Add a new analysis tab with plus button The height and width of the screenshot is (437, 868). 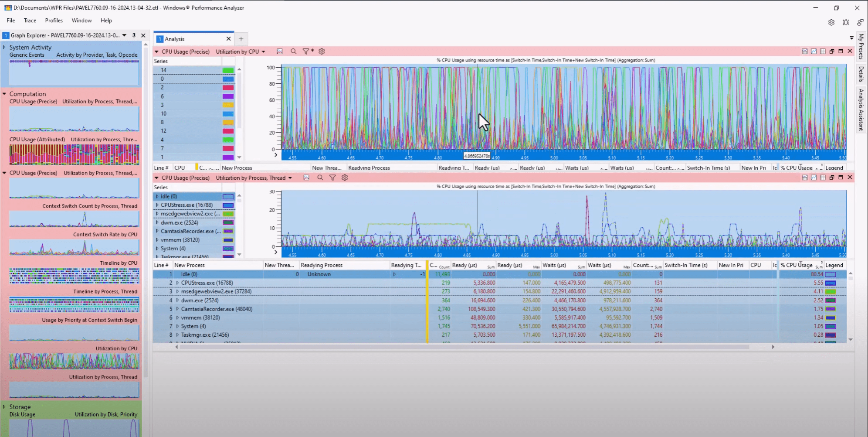241,39
